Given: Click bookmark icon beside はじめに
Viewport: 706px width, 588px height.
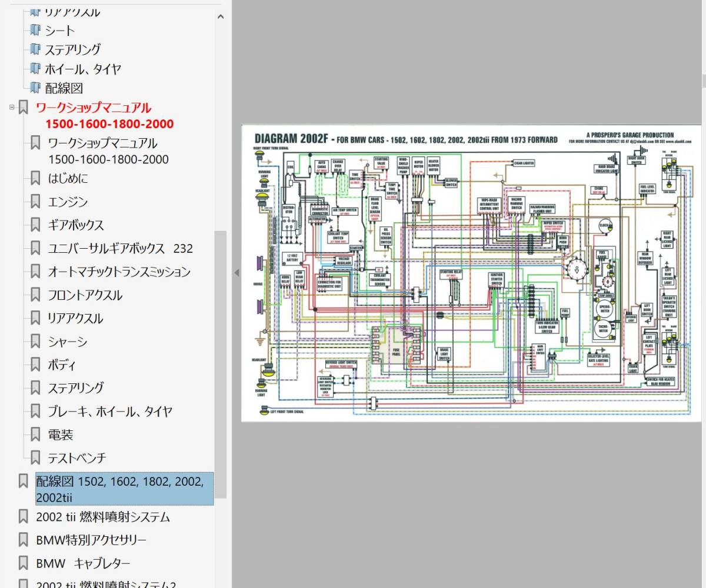Looking at the screenshot, I should click(35, 178).
